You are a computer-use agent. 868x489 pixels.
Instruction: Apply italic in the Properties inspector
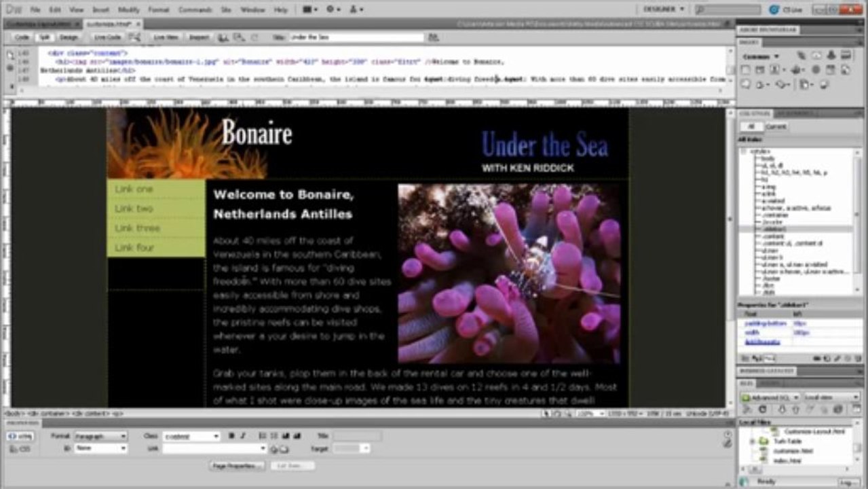point(243,436)
